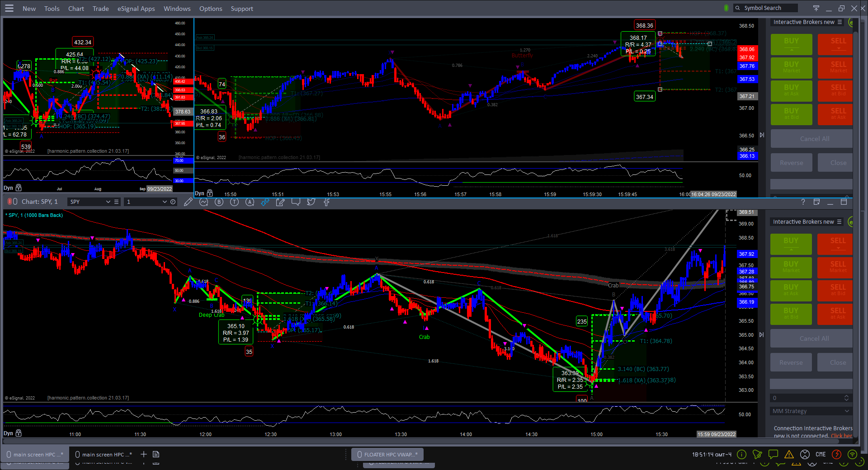Open the alert triangle status icon
Viewport: 868px width, 470px height.
[789, 454]
